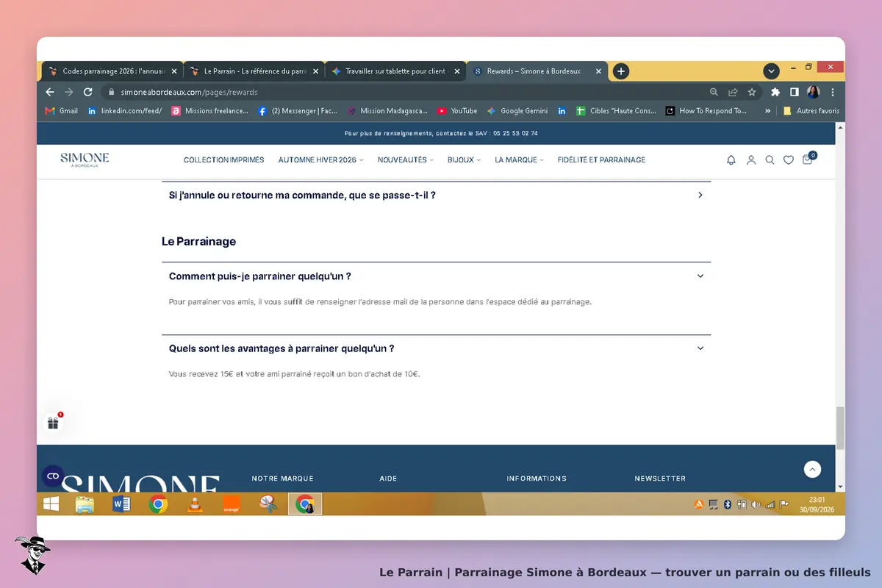
Task: Expand the NOUVEAUTÉS menu
Action: click(x=406, y=159)
